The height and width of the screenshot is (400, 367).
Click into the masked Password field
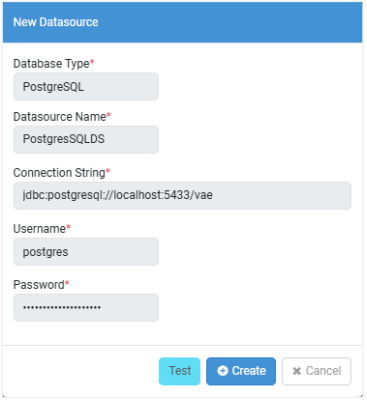pos(86,308)
